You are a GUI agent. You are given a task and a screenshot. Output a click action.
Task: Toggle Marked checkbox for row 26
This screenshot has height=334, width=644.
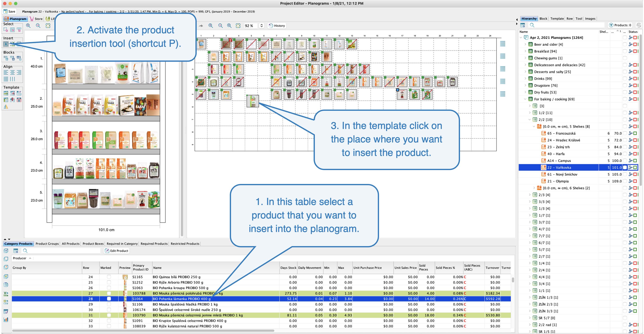click(109, 288)
